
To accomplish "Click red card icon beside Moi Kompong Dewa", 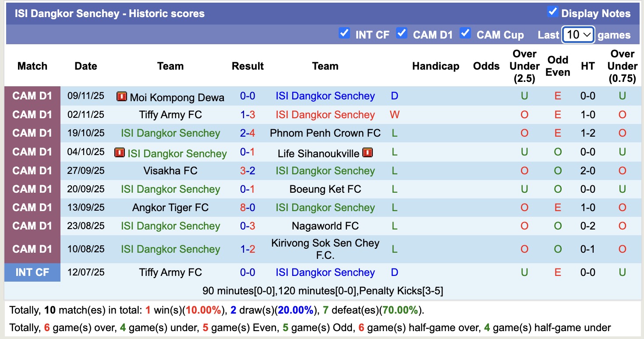I will pyautogui.click(x=121, y=97).
